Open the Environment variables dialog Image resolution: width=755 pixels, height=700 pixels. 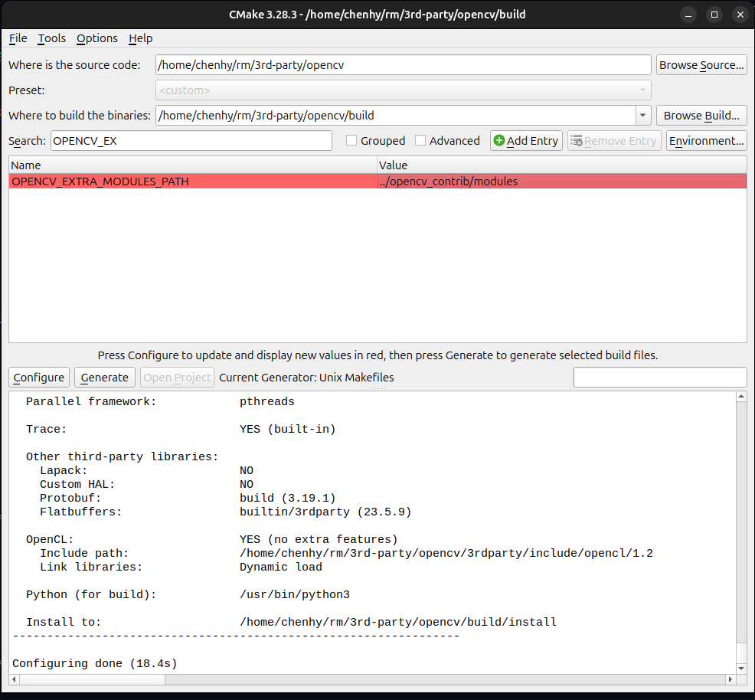pos(705,140)
